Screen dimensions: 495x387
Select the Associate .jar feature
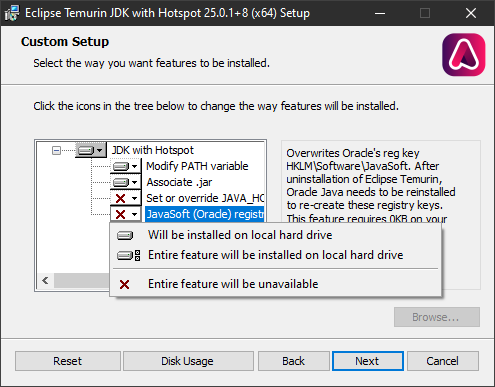[x=179, y=182]
